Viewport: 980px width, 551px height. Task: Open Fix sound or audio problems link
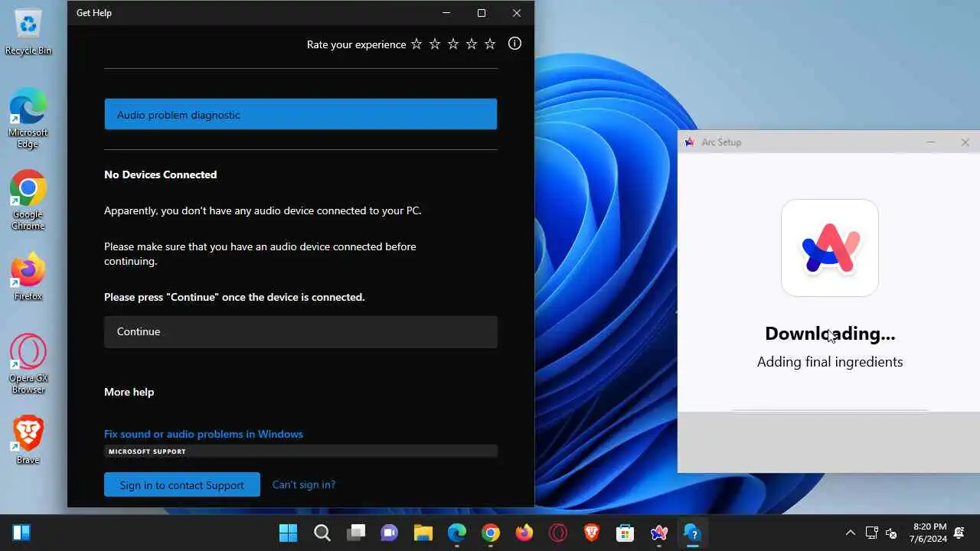click(204, 434)
